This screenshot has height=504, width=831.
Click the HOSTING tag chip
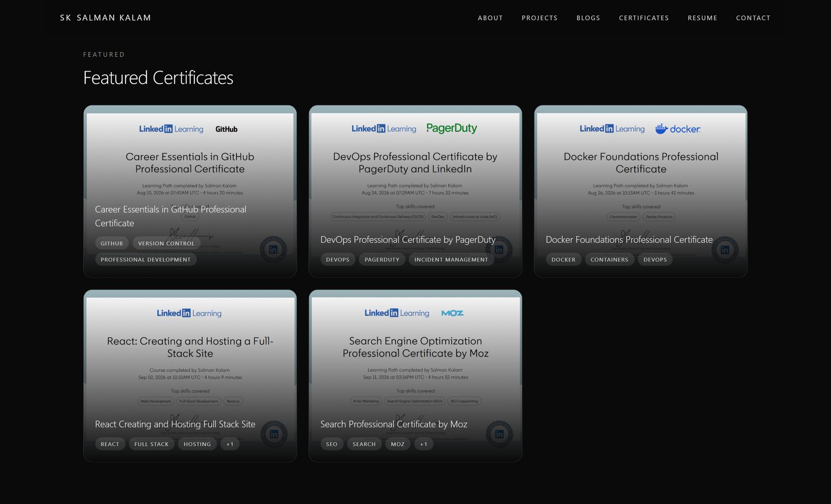[197, 444]
